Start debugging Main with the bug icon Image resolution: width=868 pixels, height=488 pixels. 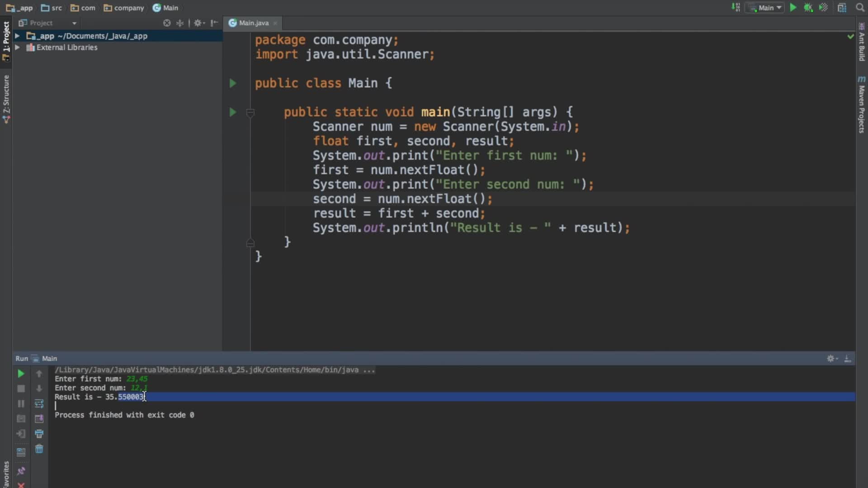tap(808, 8)
